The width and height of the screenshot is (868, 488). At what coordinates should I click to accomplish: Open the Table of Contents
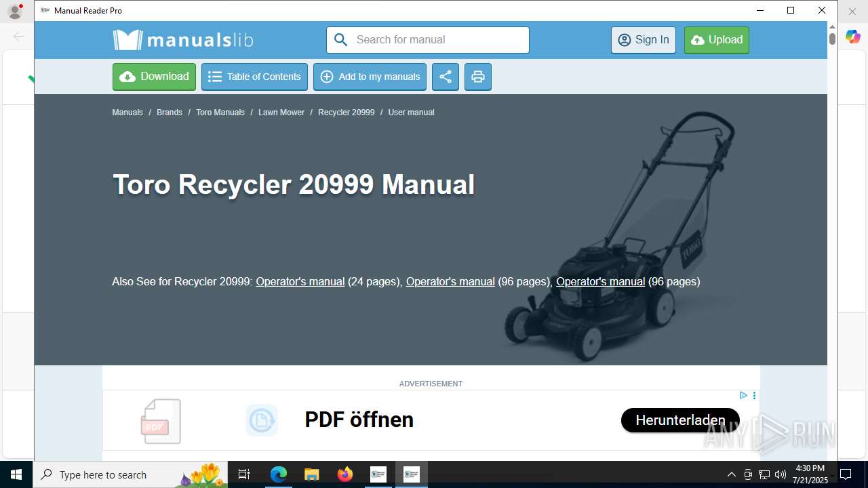(x=254, y=77)
